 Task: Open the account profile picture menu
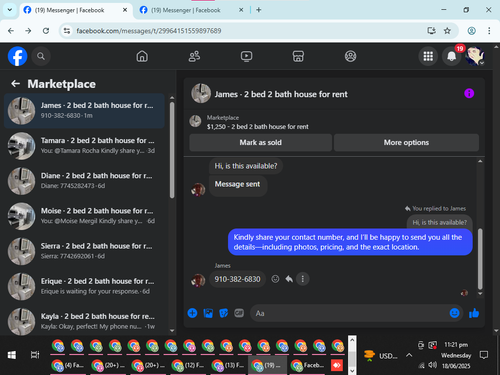tap(475, 56)
